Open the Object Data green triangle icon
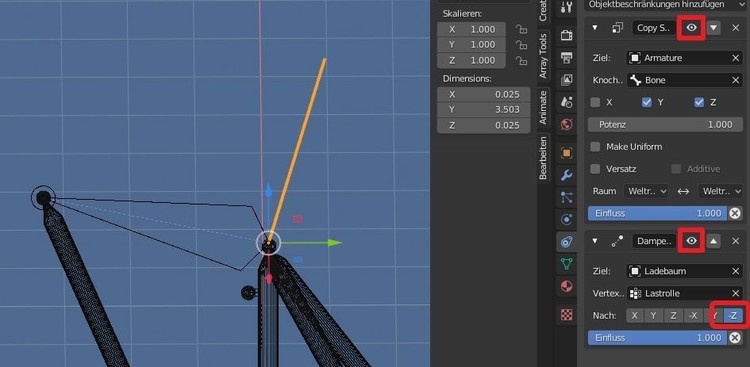This screenshot has width=750, height=367. pyautogui.click(x=566, y=264)
